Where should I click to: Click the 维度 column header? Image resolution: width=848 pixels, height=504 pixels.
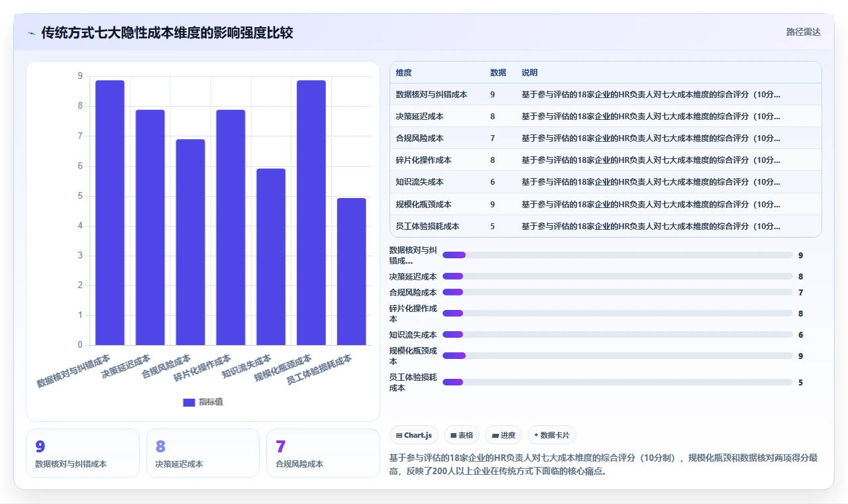pyautogui.click(x=403, y=73)
